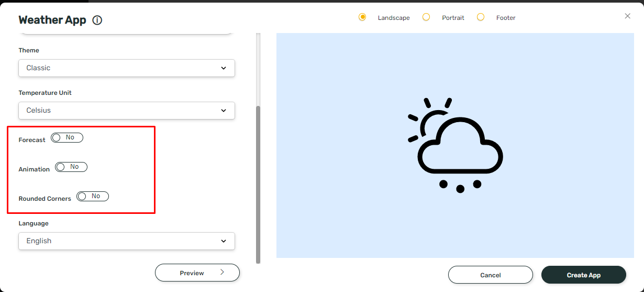Close the Weather App dialog
The width and height of the screenshot is (644, 292).
coord(628,16)
